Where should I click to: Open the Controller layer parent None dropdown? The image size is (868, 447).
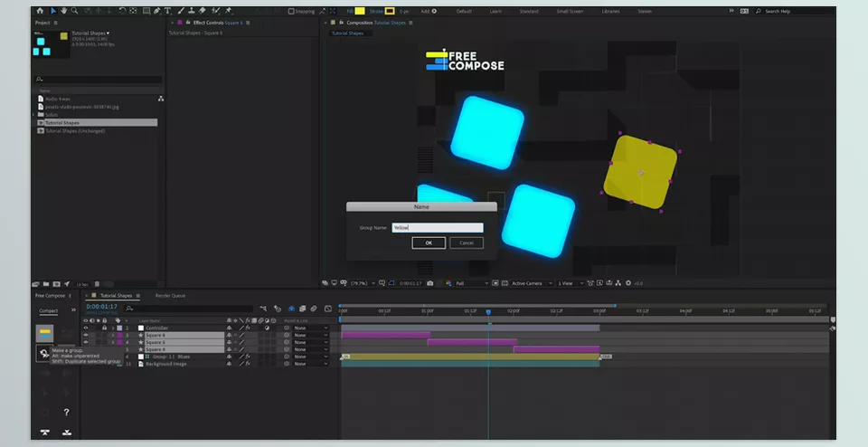click(310, 328)
